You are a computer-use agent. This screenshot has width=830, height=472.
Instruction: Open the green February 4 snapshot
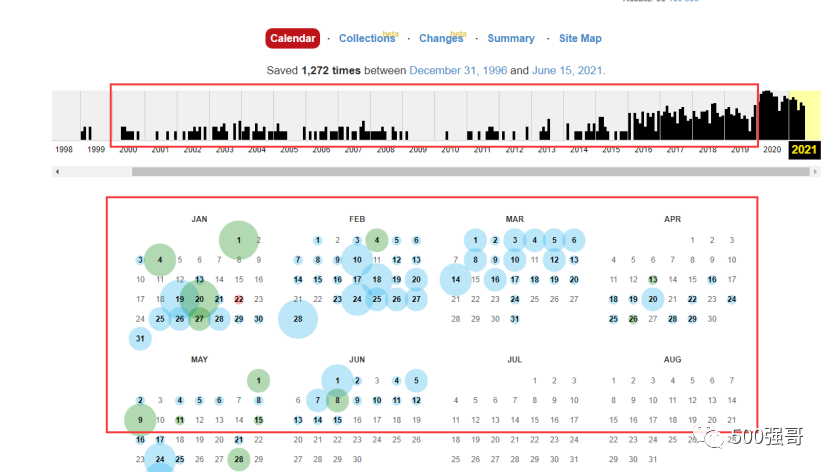pyautogui.click(x=376, y=240)
